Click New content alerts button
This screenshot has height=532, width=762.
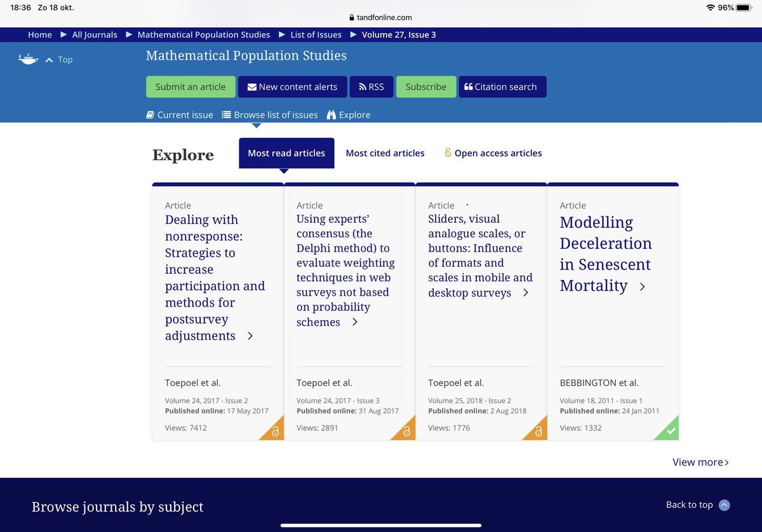click(x=292, y=87)
